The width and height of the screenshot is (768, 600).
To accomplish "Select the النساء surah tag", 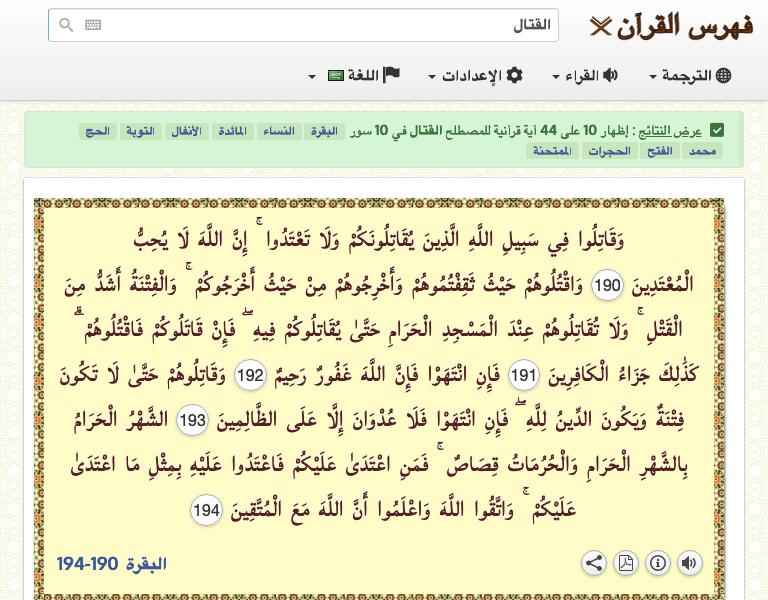I will click(x=277, y=132).
